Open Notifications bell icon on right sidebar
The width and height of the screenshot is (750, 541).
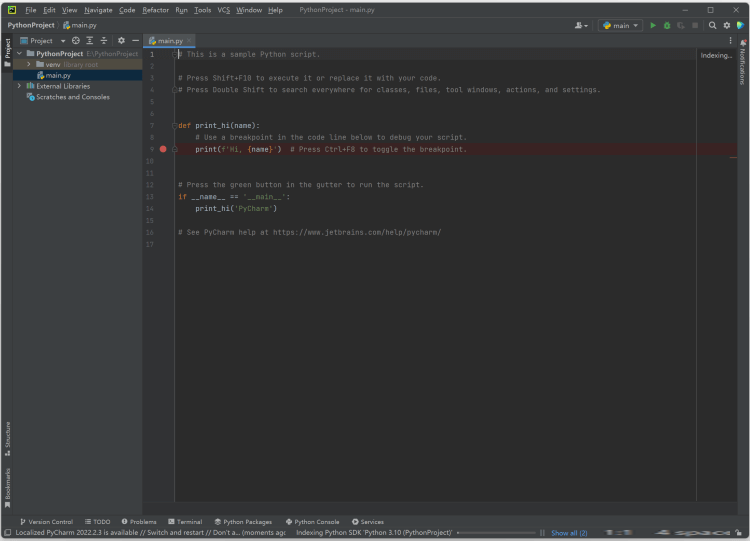click(743, 43)
